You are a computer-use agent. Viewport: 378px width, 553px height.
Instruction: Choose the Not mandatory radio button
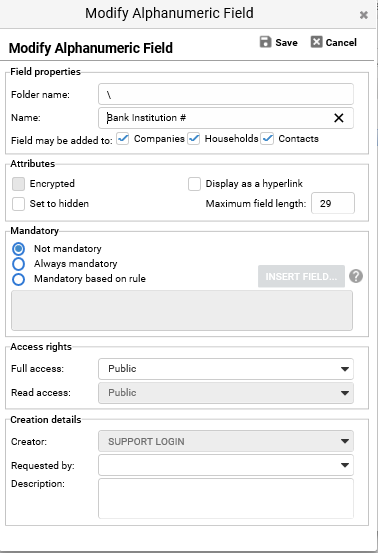(18, 249)
